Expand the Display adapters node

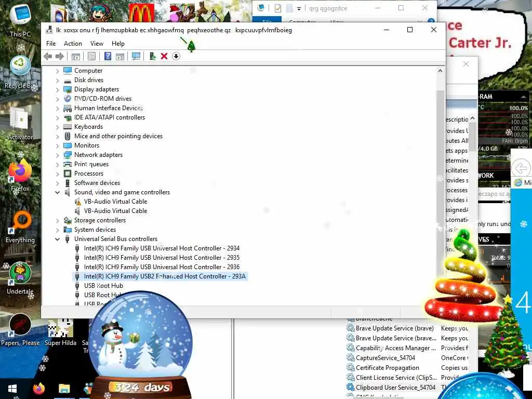click(x=57, y=89)
